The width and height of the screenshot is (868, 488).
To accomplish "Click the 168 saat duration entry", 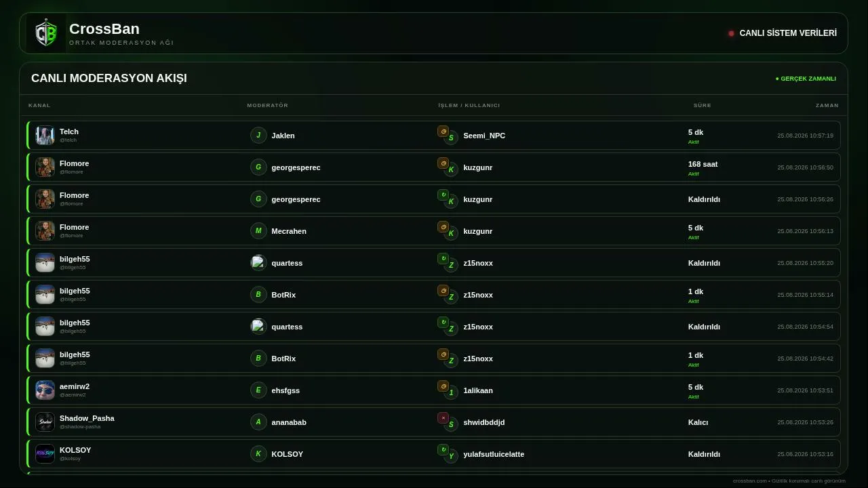I will coord(703,164).
